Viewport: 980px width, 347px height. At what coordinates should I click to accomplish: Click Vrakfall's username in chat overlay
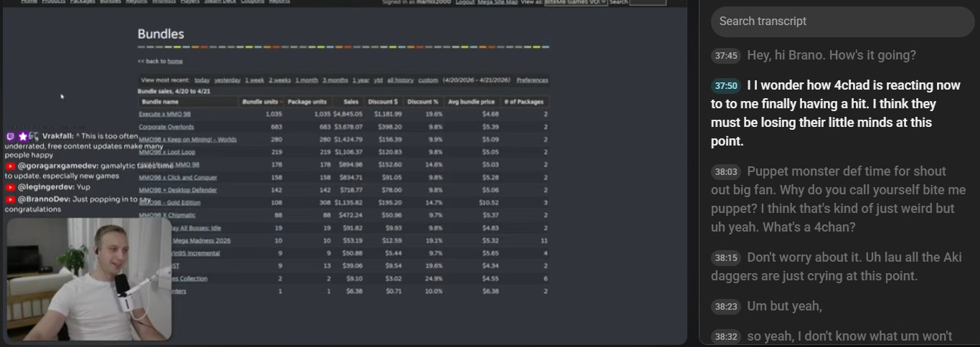pyautogui.click(x=57, y=136)
